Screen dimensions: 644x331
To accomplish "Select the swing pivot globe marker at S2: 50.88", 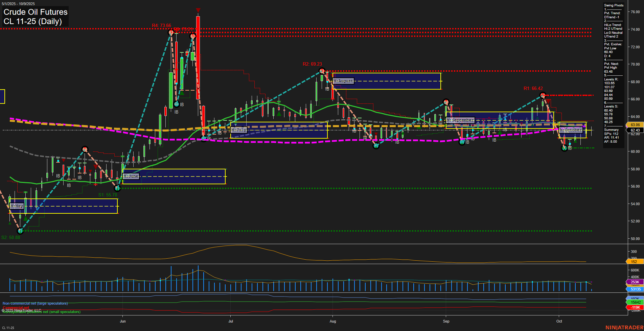I will tap(20, 231).
